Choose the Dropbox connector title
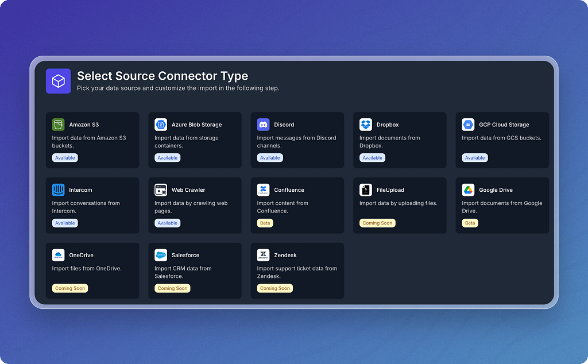 (388, 125)
